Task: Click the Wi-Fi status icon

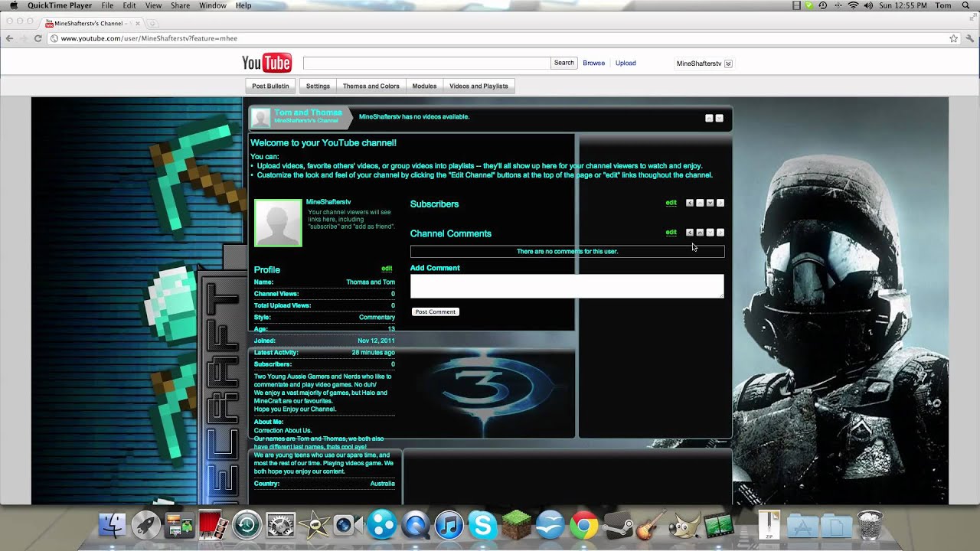Action: 853,5
